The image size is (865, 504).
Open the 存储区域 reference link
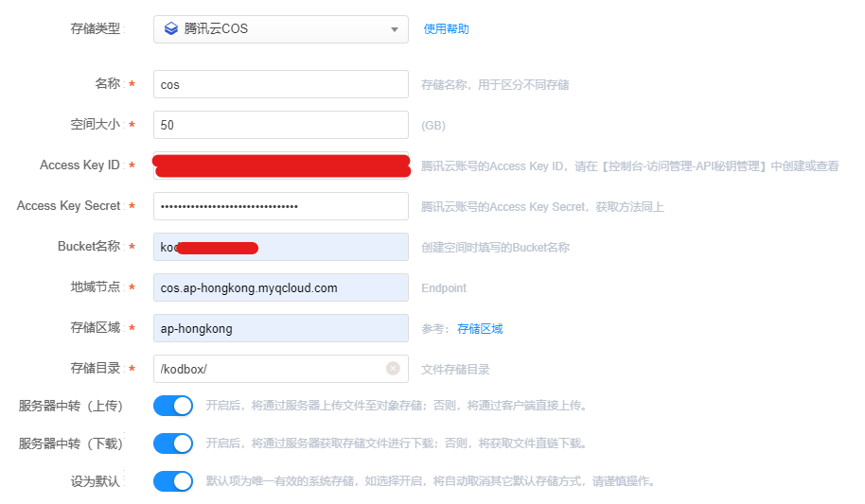click(x=480, y=329)
